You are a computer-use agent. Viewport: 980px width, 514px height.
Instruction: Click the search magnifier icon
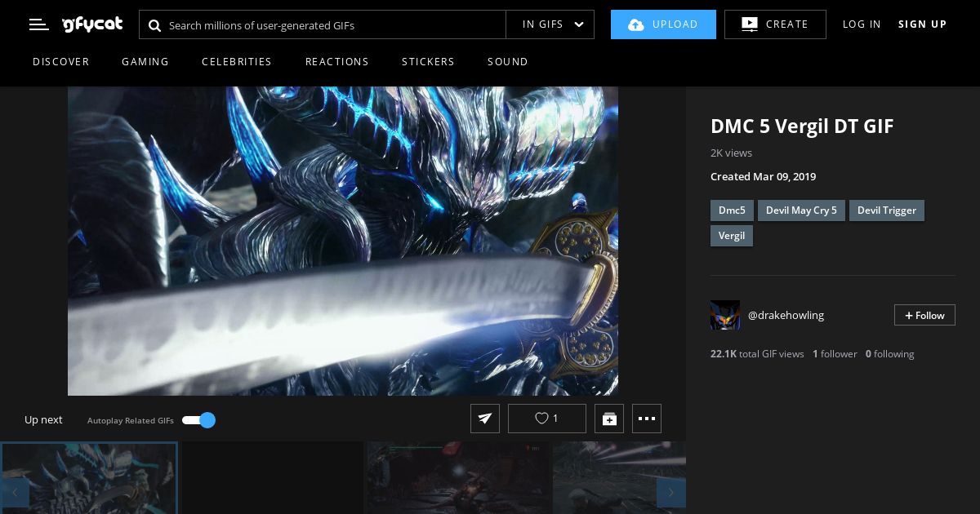154,25
